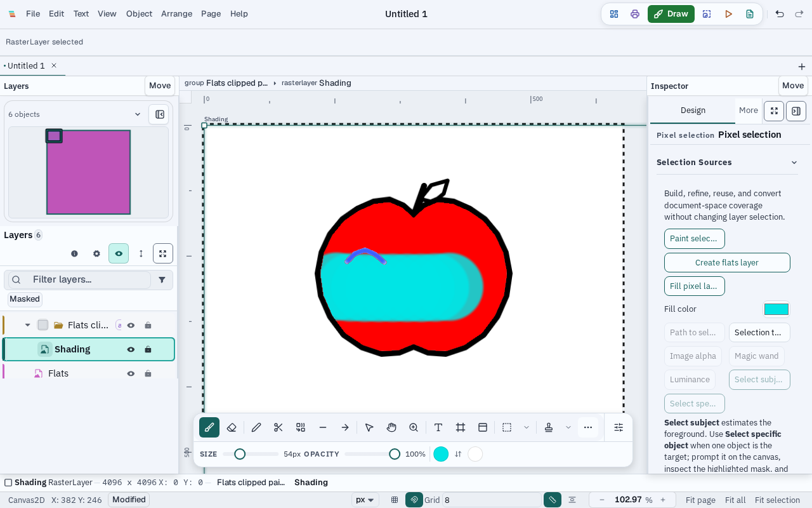The height and width of the screenshot is (508, 812).
Task: Choose the magnifier Zoom tool
Action: tap(414, 427)
